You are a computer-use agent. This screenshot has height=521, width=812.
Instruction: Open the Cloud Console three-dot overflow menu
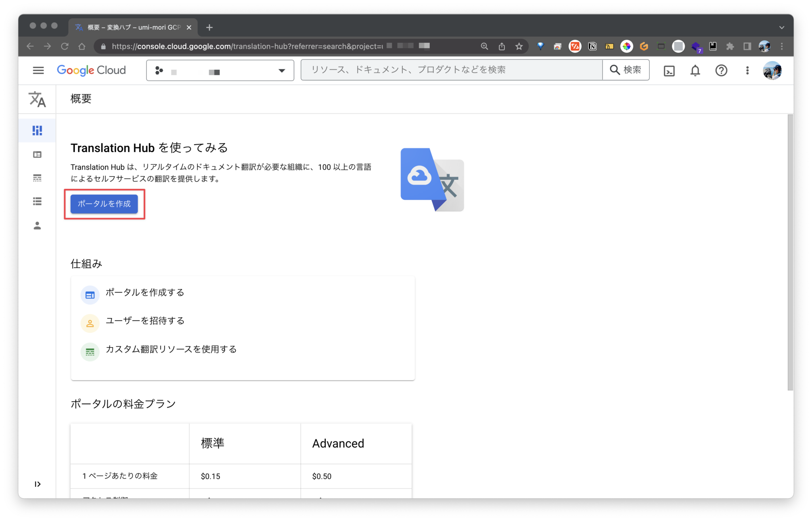pos(747,71)
